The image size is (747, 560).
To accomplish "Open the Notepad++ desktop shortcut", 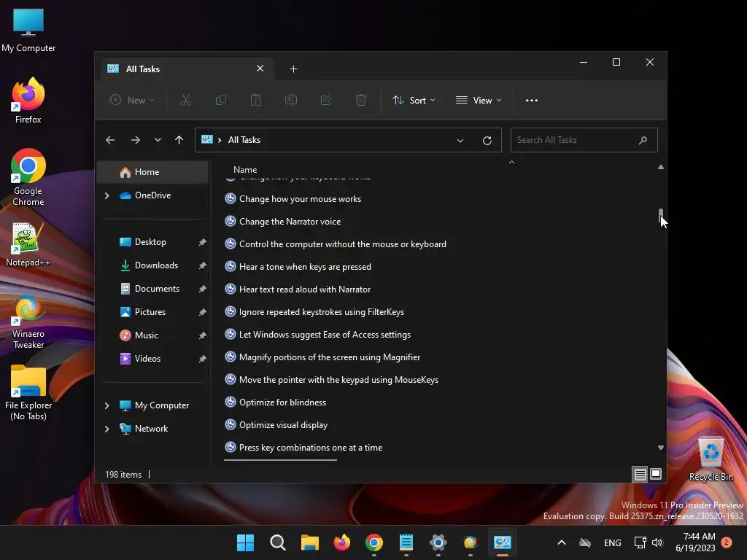I will click(28, 244).
